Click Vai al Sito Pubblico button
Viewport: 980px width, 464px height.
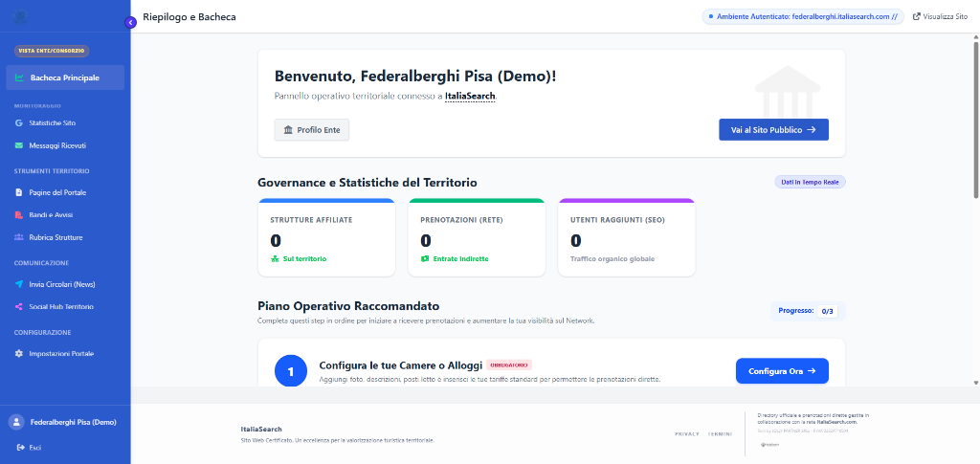coord(773,130)
